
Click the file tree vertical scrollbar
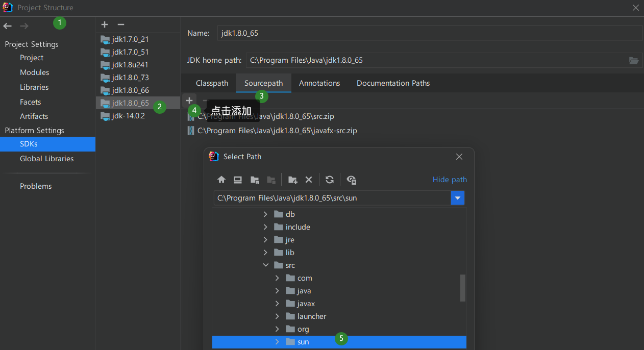click(x=463, y=288)
